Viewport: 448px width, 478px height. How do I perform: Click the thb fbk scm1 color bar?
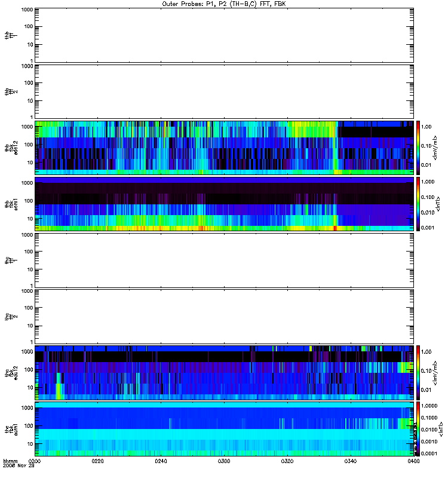click(418, 204)
